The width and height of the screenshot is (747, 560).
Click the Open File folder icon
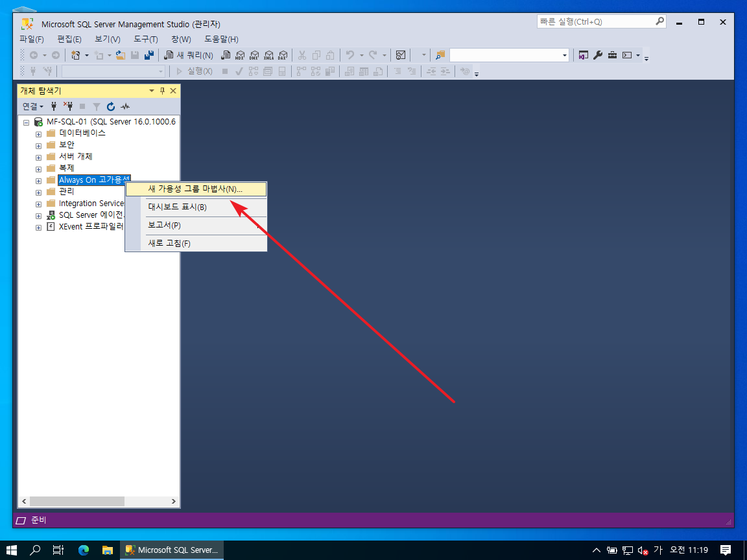coord(121,55)
